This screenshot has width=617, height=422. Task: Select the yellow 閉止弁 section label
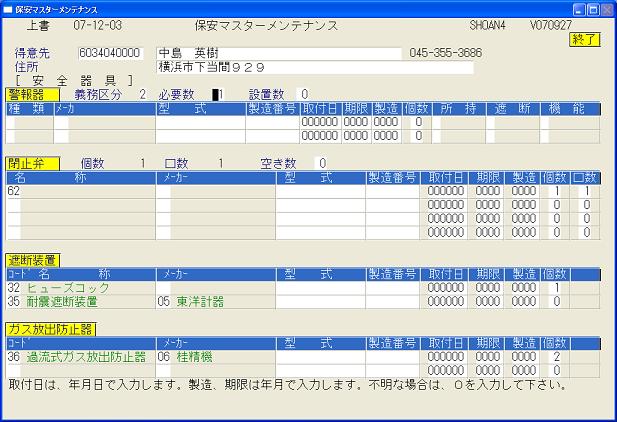pos(32,163)
